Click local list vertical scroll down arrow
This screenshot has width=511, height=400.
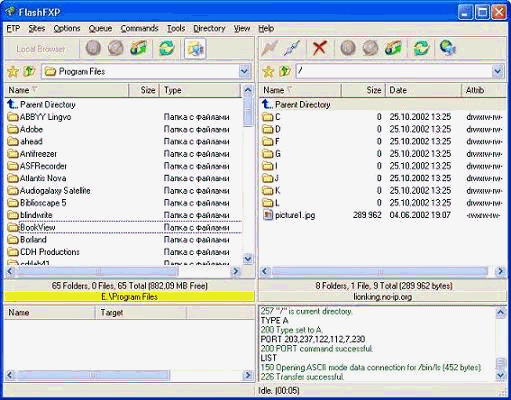[248, 259]
